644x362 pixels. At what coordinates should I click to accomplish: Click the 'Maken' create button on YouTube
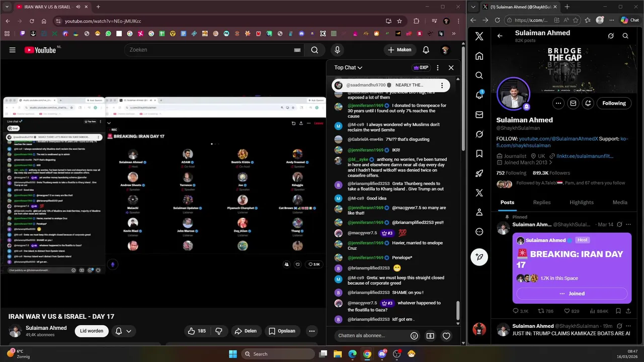[399, 50]
